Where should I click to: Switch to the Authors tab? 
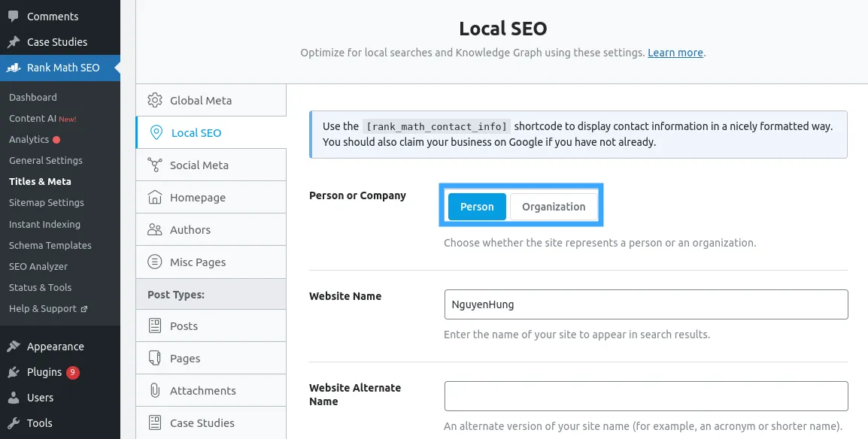[211, 229]
